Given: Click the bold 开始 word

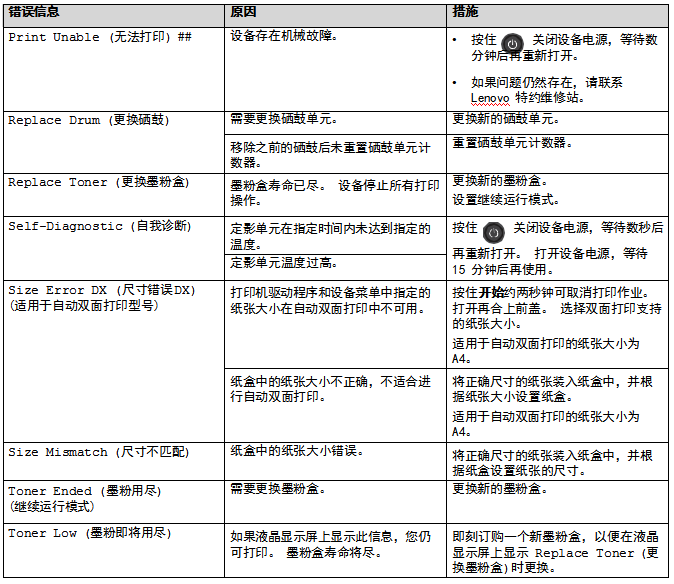Looking at the screenshot, I should pyautogui.click(x=491, y=293).
